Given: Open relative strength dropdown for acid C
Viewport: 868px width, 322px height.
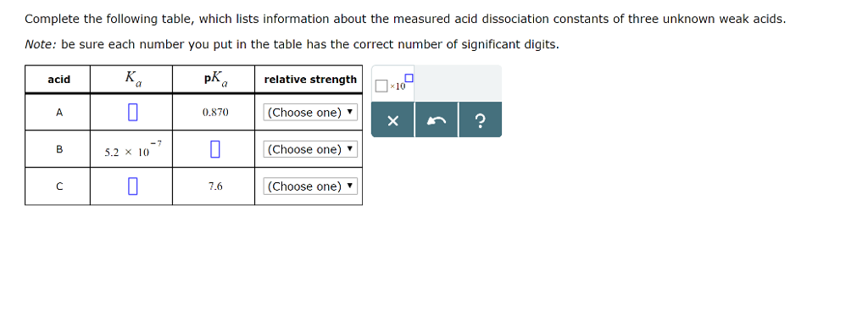Looking at the screenshot, I should coord(310,186).
